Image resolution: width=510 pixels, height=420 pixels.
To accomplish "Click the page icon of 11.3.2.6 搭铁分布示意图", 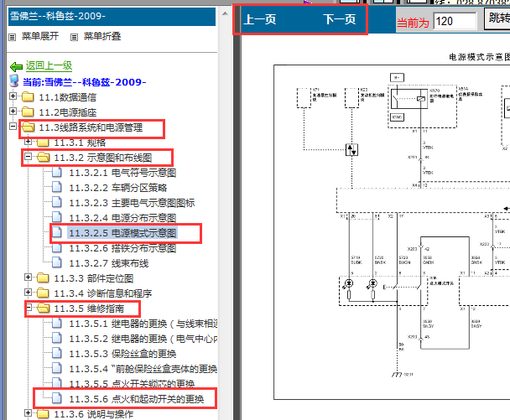I will 57,247.
